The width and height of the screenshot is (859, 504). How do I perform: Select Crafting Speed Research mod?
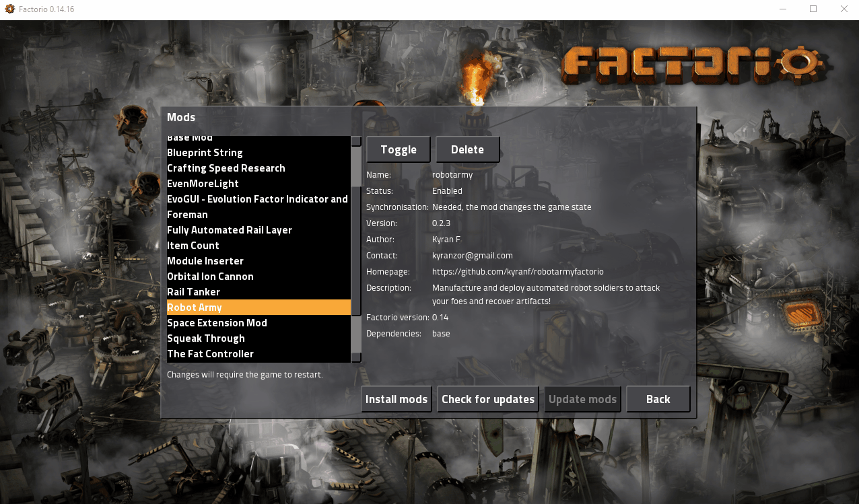click(x=226, y=168)
